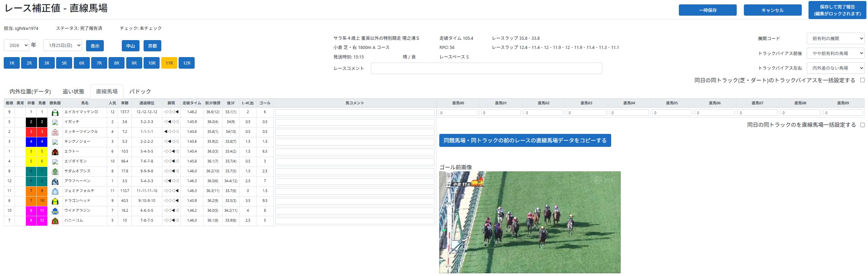Open the トラックバイアス左右 dropdown
Image resolution: width=868 pixels, height=276 pixels.
(835, 68)
